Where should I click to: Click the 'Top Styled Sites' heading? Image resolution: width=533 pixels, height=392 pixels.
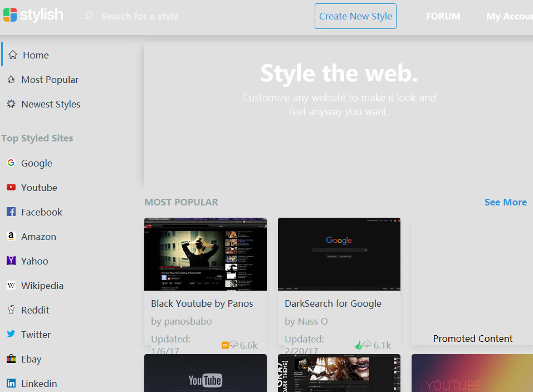37,138
